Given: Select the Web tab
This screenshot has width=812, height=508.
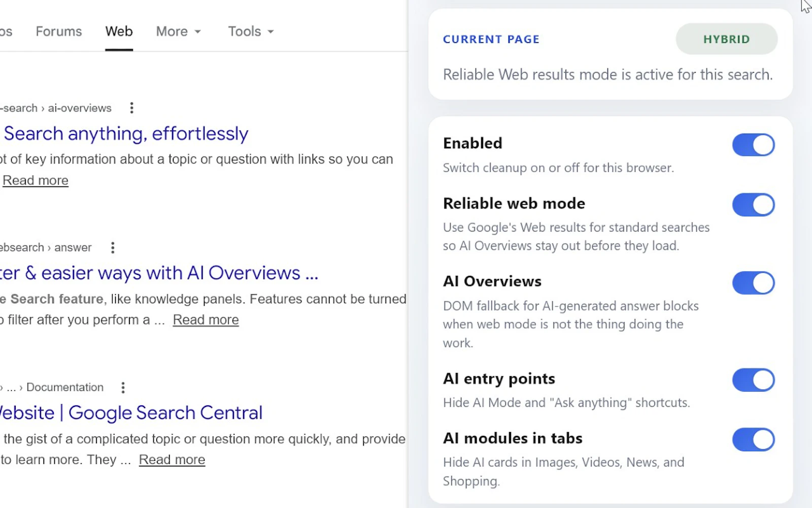Looking at the screenshot, I should pyautogui.click(x=118, y=31).
